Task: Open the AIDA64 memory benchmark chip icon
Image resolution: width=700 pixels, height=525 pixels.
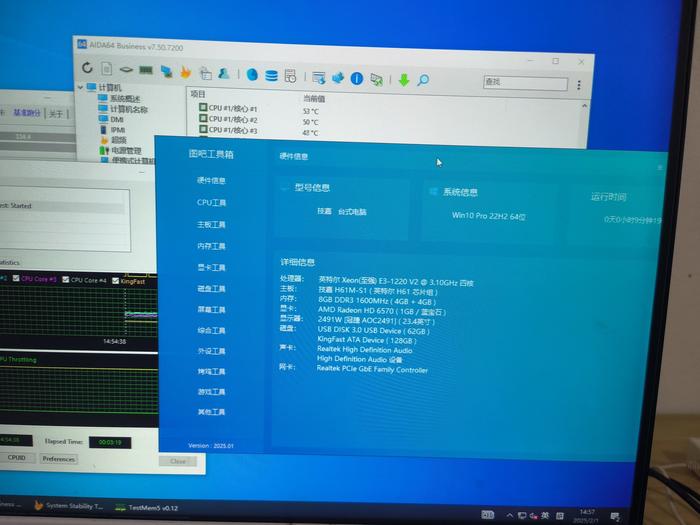Action: pyautogui.click(x=146, y=70)
